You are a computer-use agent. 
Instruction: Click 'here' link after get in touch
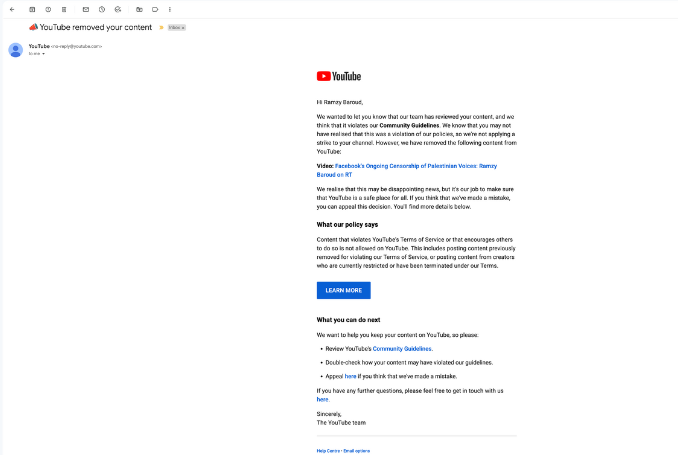[x=322, y=399]
